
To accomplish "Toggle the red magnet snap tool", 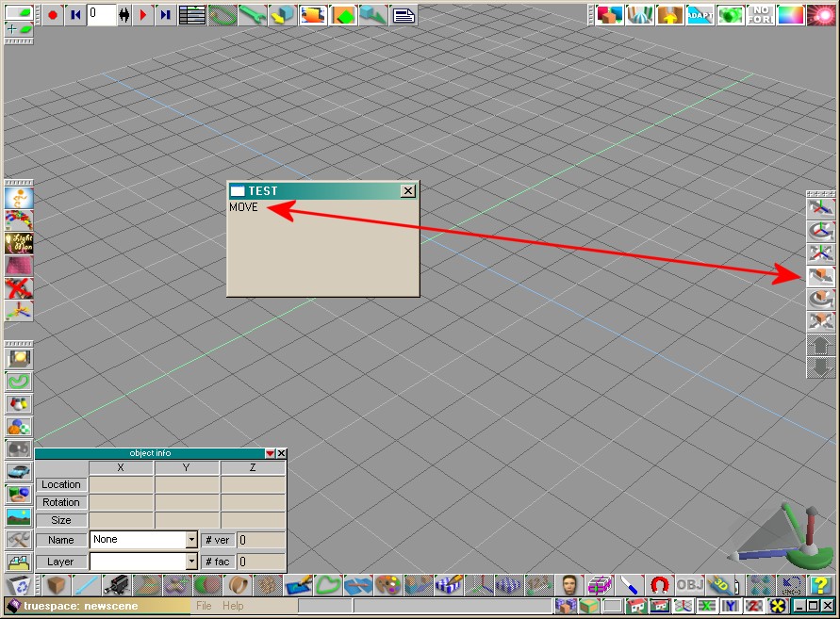I will 660,585.
